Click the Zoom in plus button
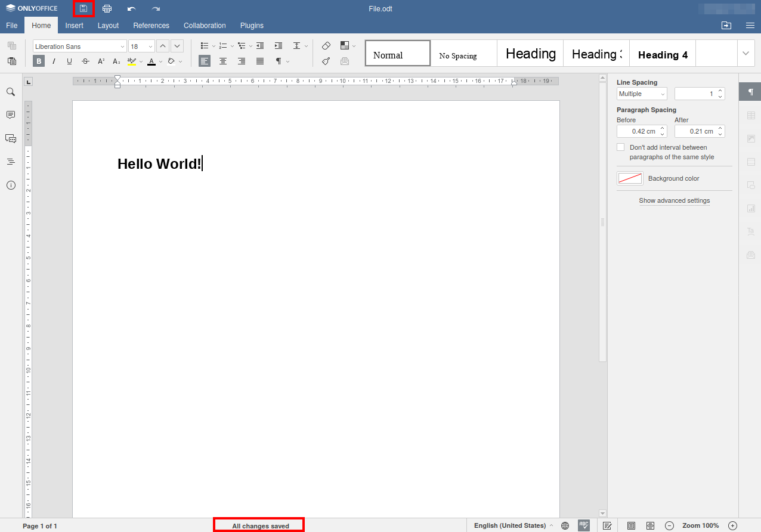 tap(733, 525)
